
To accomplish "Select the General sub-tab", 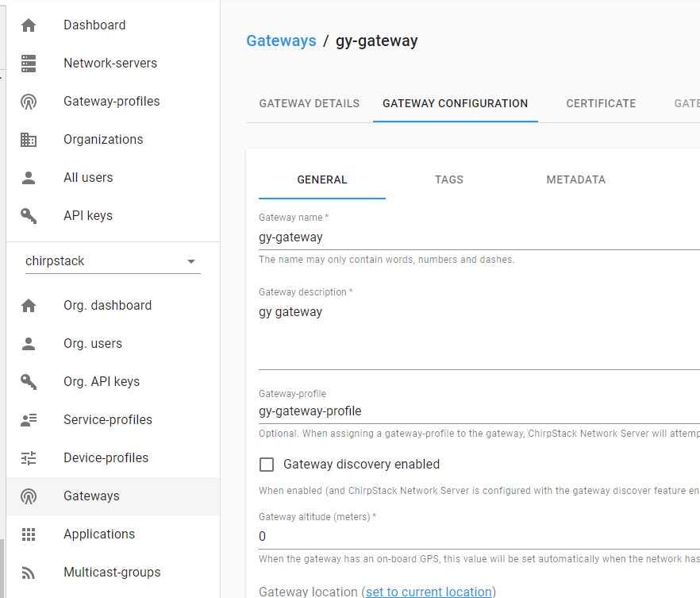I will pos(322,180).
